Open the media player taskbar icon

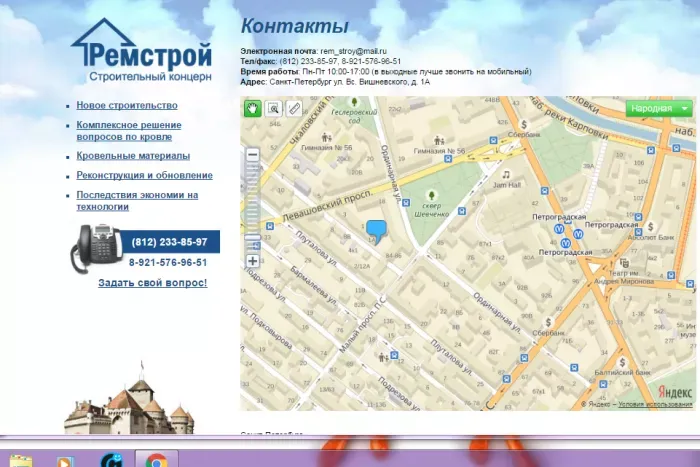65,462
